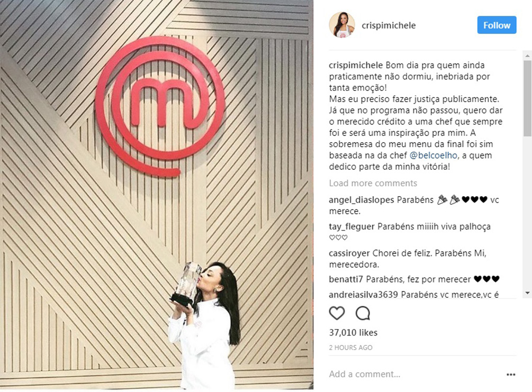Open andreiasilva3639 commenter profile

coord(363,294)
